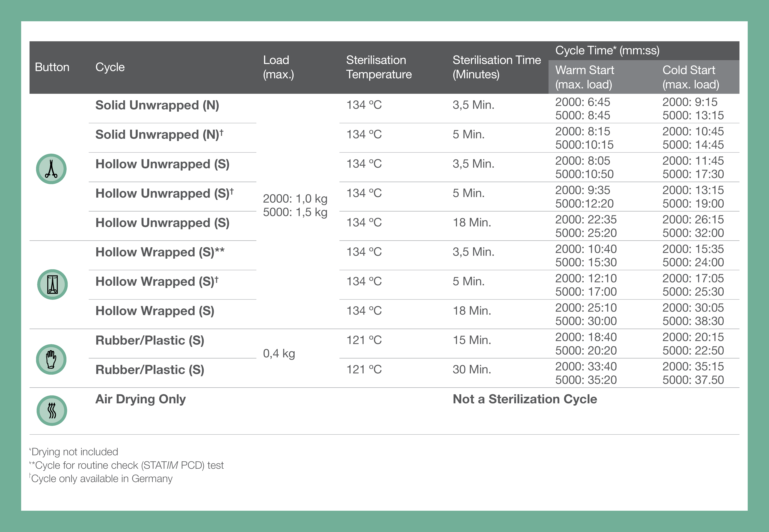This screenshot has height=532, width=769.
Task: Select the Solid Unwrapped (N) 3,5 Min. cycle label
Action: (x=157, y=105)
